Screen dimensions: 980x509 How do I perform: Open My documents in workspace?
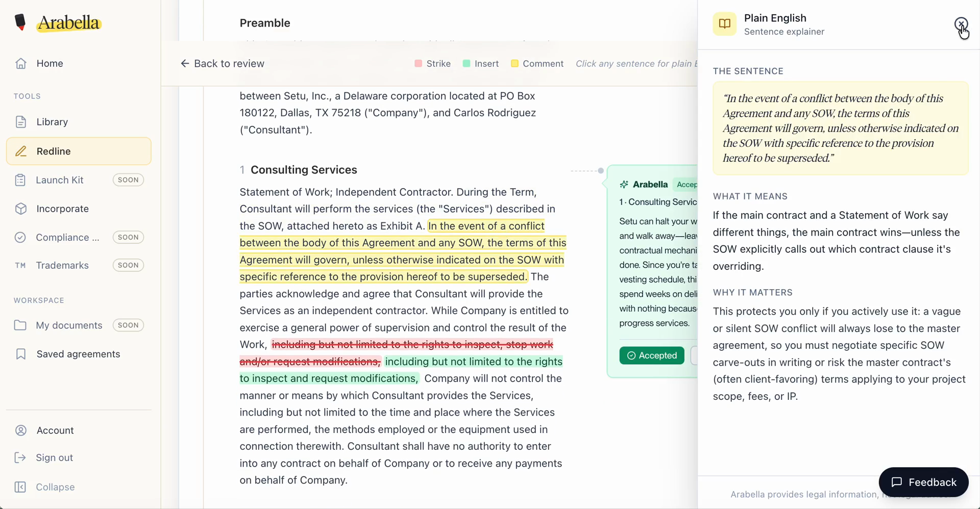[x=79, y=325]
